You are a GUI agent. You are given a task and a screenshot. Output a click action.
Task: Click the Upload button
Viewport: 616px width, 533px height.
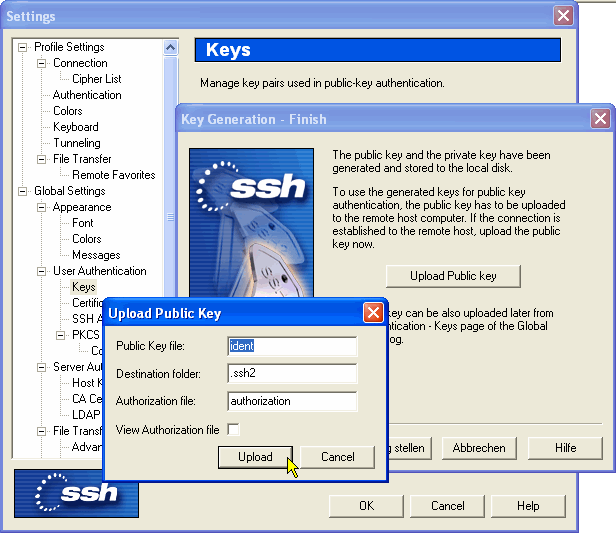click(x=255, y=457)
